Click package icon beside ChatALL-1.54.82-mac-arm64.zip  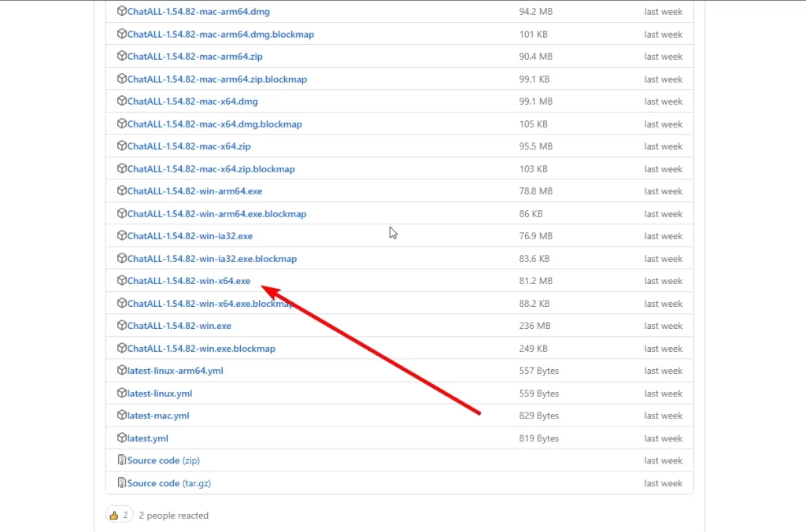pos(122,56)
